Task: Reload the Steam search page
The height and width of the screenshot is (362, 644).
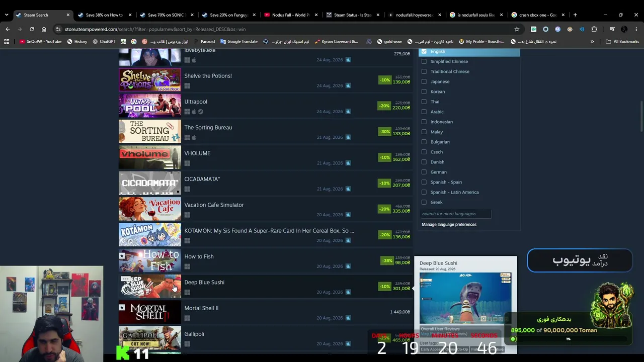Action: 32,29
